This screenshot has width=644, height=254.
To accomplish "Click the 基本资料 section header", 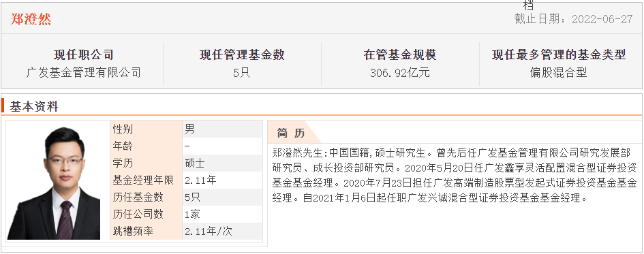I will [34, 107].
